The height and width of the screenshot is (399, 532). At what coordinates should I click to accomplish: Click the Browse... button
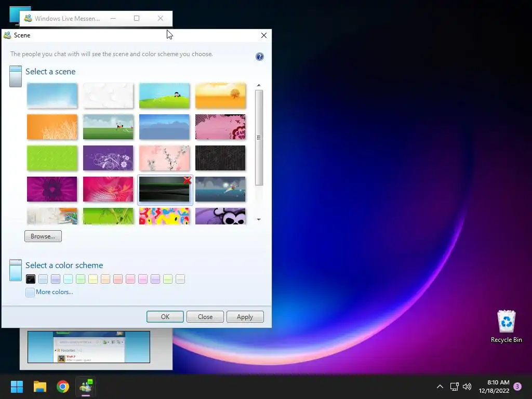(43, 236)
